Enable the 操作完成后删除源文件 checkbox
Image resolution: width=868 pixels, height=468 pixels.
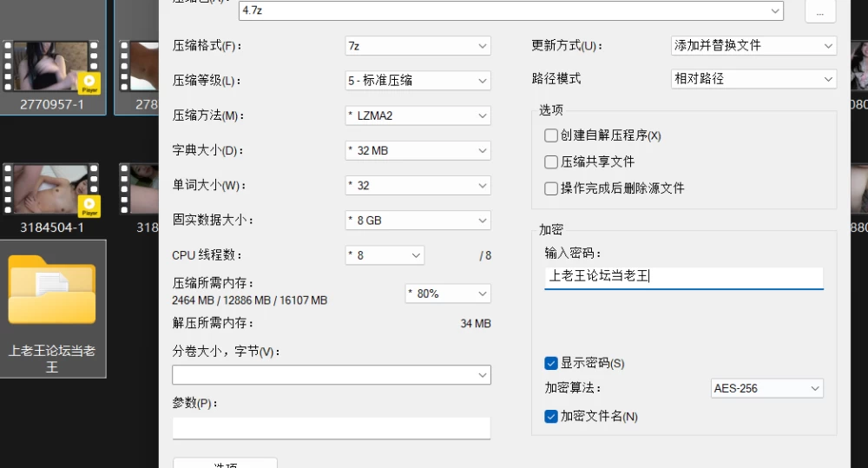click(551, 188)
